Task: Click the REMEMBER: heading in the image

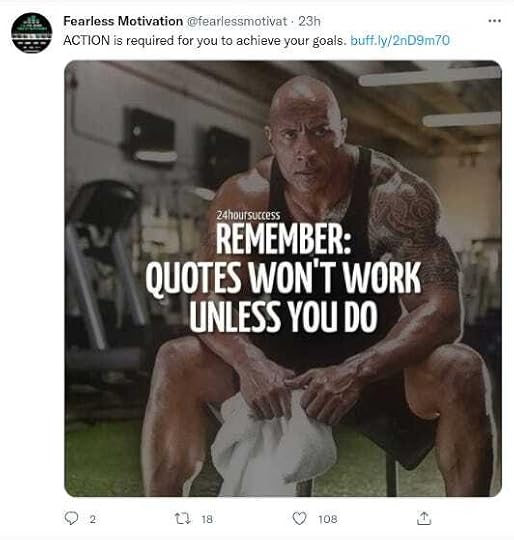Action: [x=283, y=239]
